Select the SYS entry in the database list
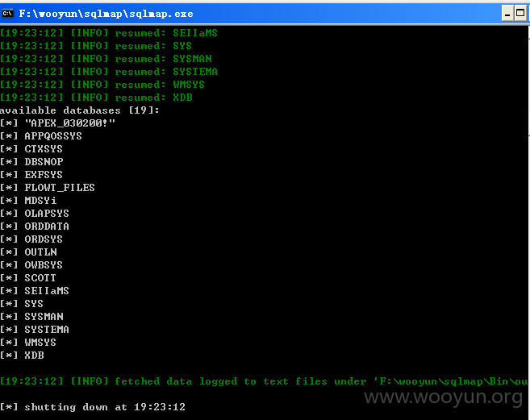The image size is (530, 420). pyautogui.click(x=22, y=304)
